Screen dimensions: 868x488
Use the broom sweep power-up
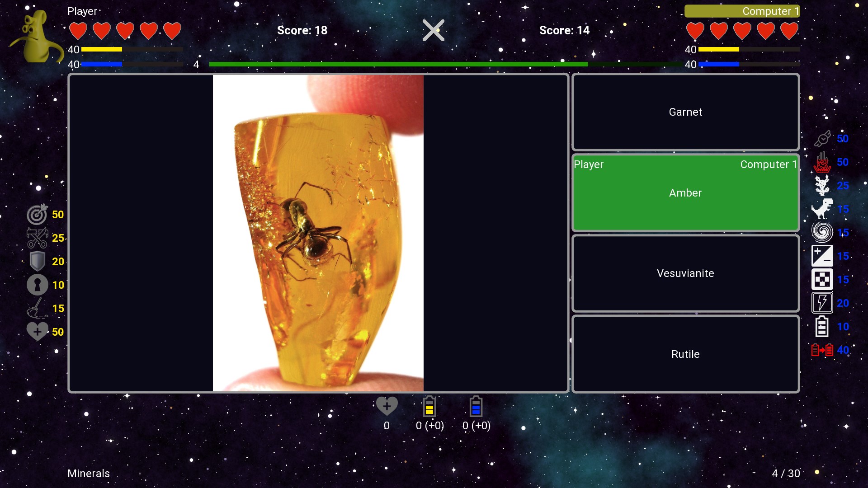[37, 309]
